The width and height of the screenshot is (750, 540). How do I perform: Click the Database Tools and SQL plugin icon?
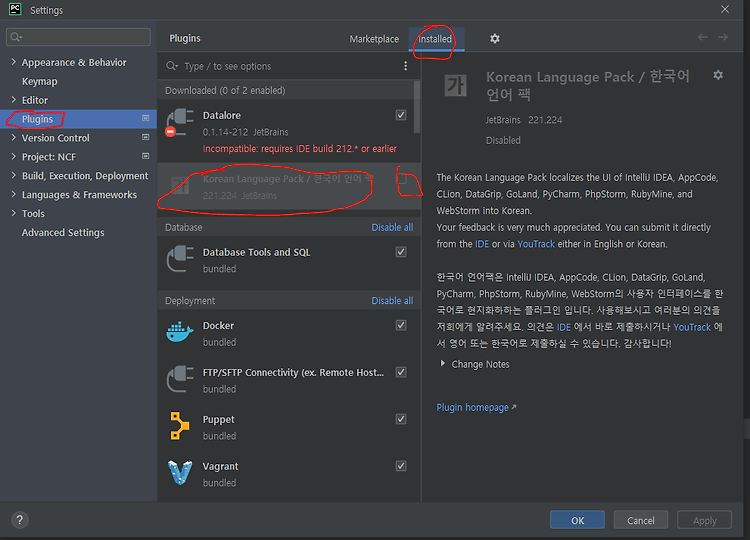pyautogui.click(x=180, y=259)
